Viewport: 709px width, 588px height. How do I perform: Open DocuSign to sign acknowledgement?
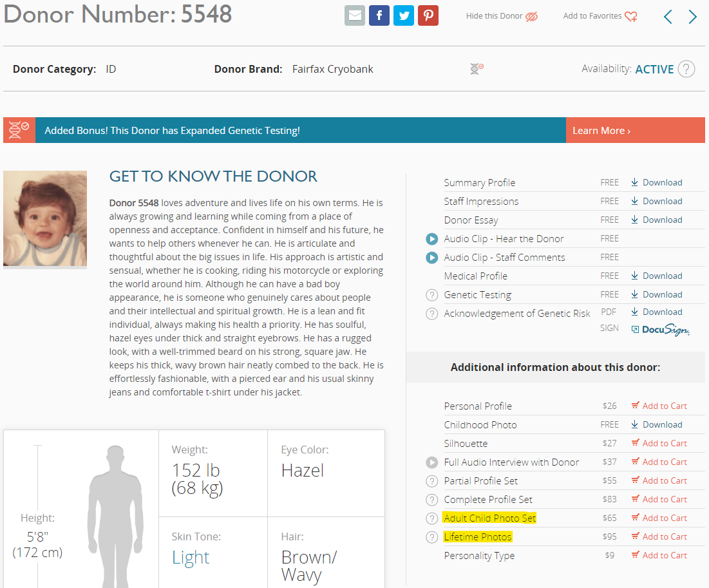660,330
